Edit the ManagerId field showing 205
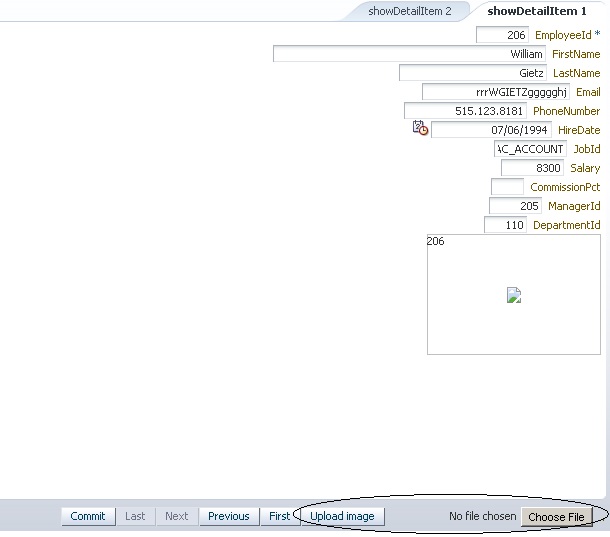The width and height of the screenshot is (610, 537). (515, 206)
